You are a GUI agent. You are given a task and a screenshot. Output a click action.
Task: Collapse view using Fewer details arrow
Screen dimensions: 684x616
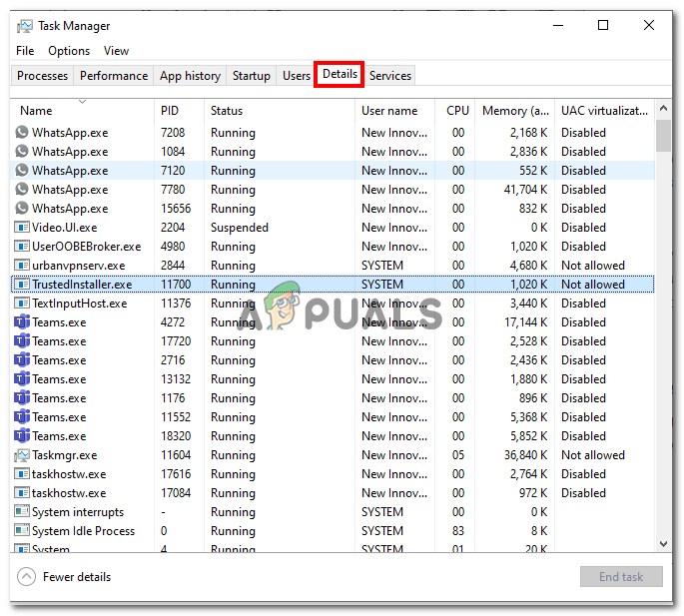coord(26,577)
